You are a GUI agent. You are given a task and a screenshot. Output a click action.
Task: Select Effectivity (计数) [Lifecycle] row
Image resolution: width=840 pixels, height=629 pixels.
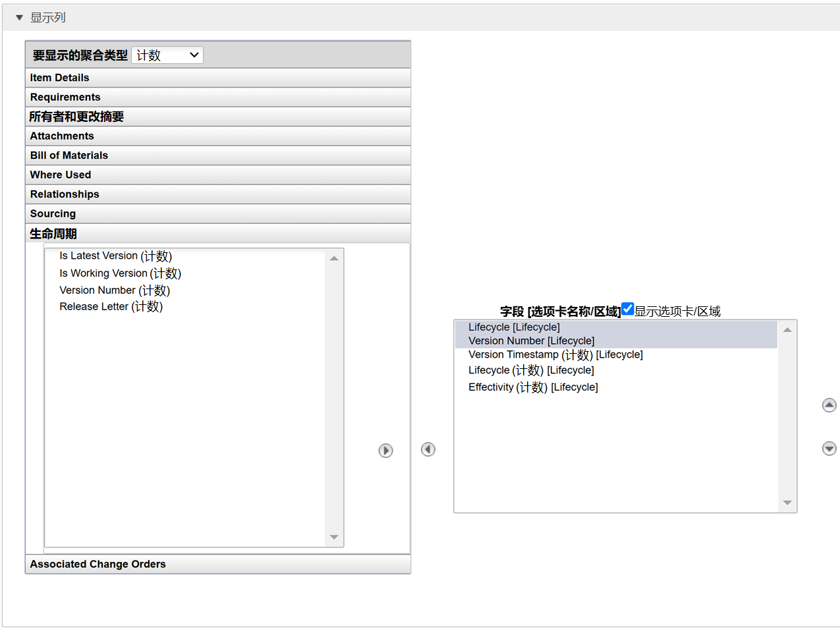tap(616, 387)
